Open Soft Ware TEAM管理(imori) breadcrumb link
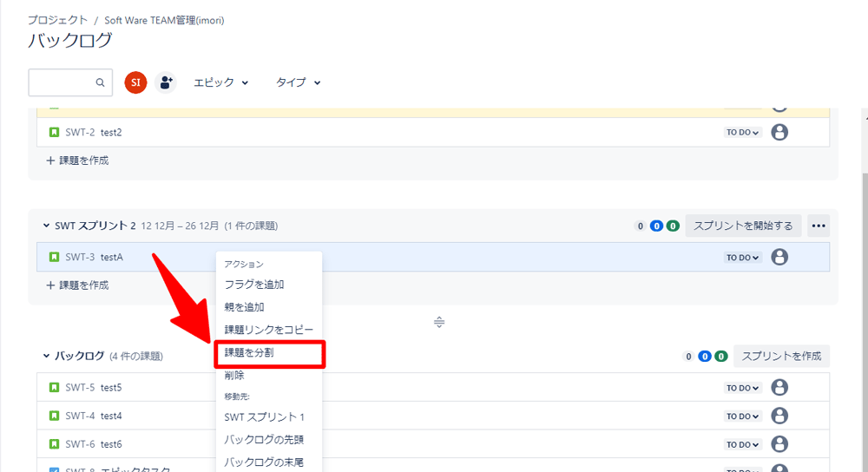The width and height of the screenshot is (868, 472). [164, 21]
